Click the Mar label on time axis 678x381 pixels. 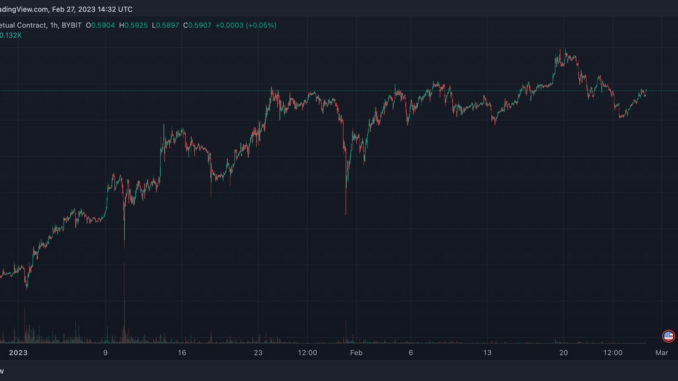click(x=662, y=353)
